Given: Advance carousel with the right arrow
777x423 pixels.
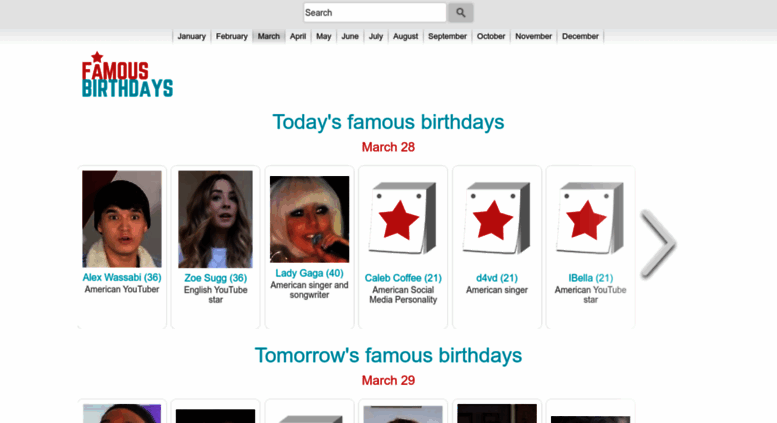Looking at the screenshot, I should tap(658, 243).
